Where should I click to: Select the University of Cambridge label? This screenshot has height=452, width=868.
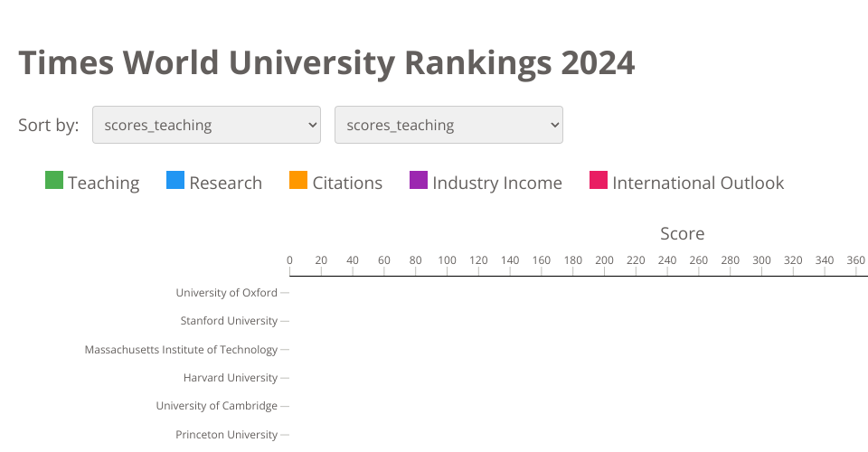click(x=216, y=406)
